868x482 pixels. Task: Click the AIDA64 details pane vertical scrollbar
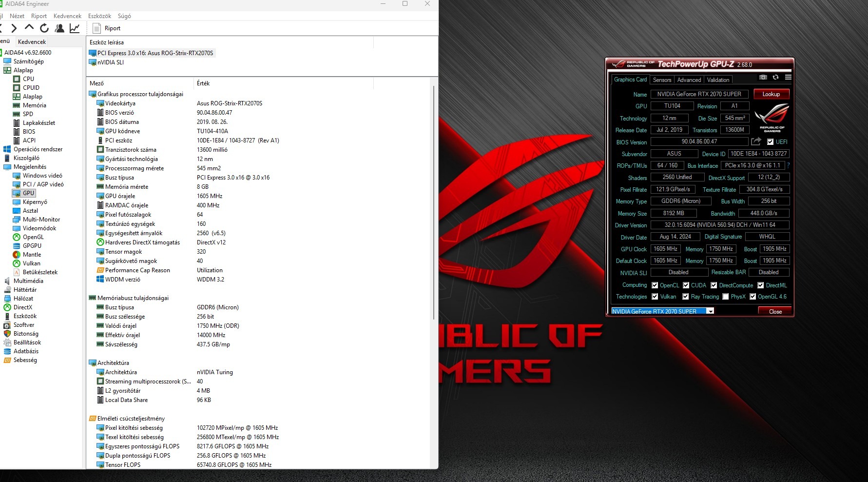(x=433, y=202)
